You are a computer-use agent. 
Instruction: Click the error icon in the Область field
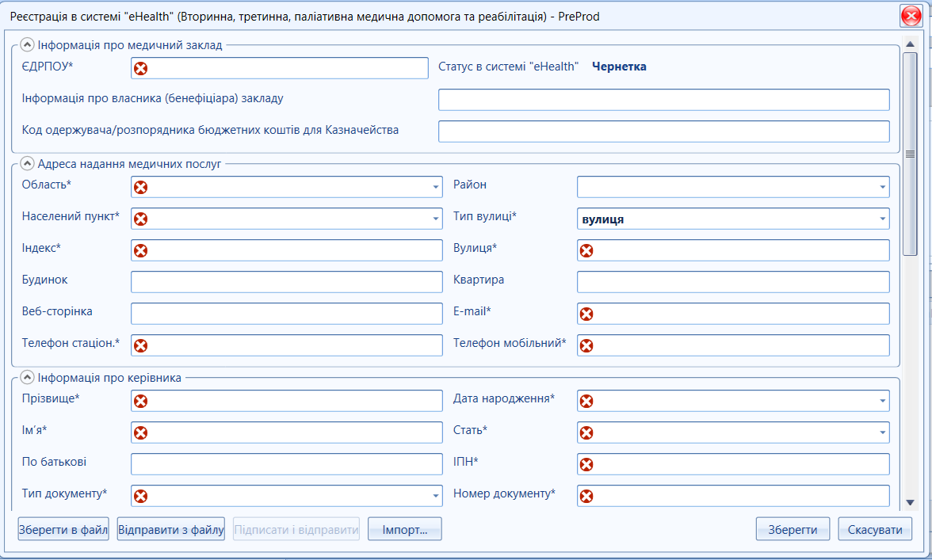(140, 187)
